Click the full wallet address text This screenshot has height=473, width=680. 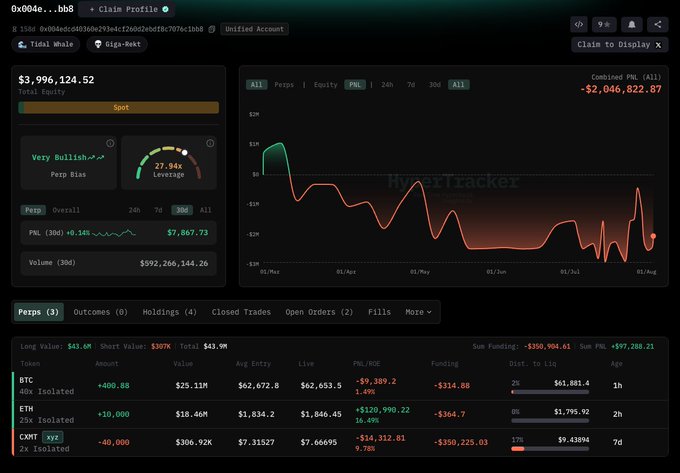pyautogui.click(x=121, y=29)
